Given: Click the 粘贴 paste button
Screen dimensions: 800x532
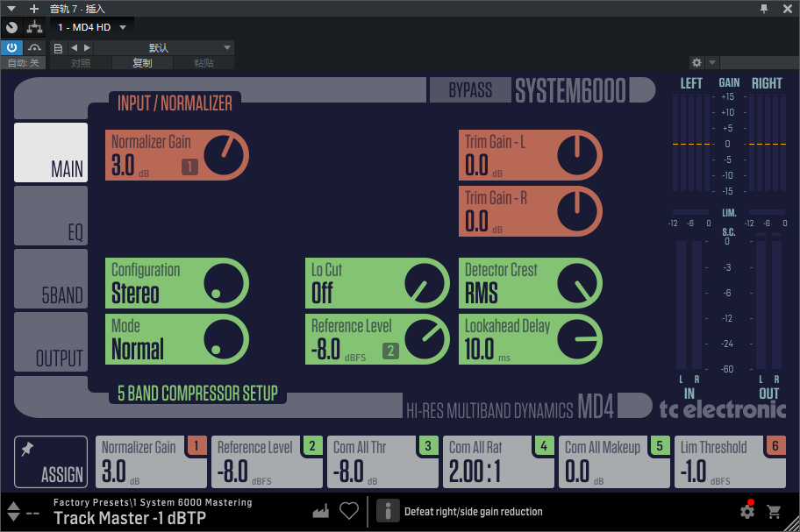Looking at the screenshot, I should pyautogui.click(x=204, y=63).
